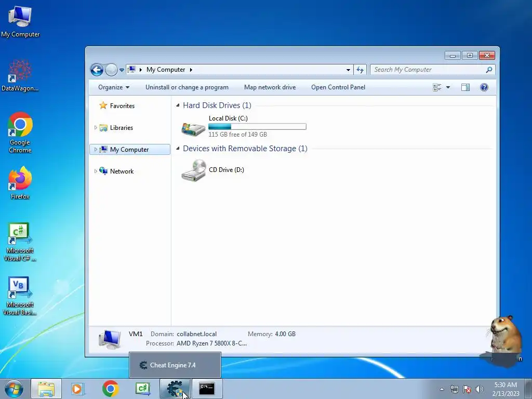
Task: Click the greyed forward navigation button
Action: (x=111, y=70)
